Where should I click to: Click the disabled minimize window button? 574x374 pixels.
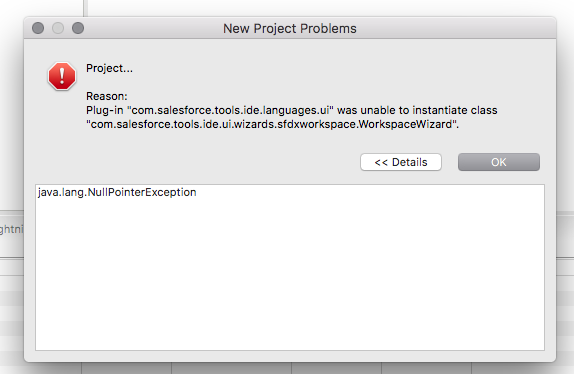(x=58, y=28)
